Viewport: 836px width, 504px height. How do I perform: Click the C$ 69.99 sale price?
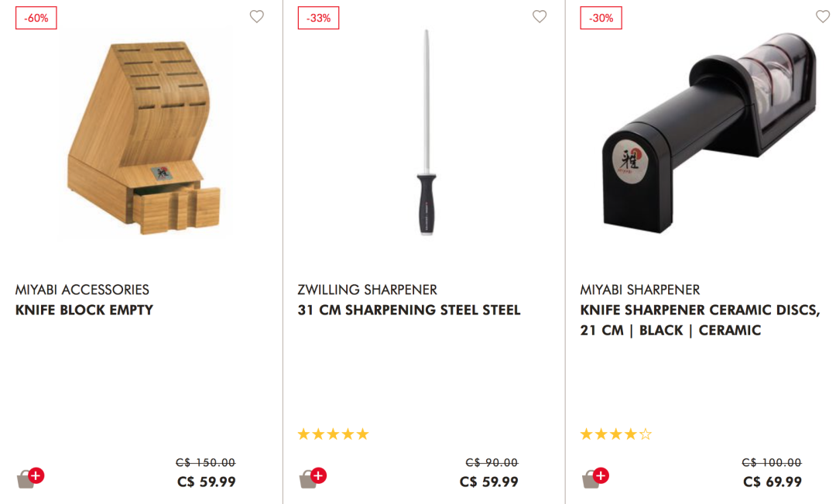point(772,482)
